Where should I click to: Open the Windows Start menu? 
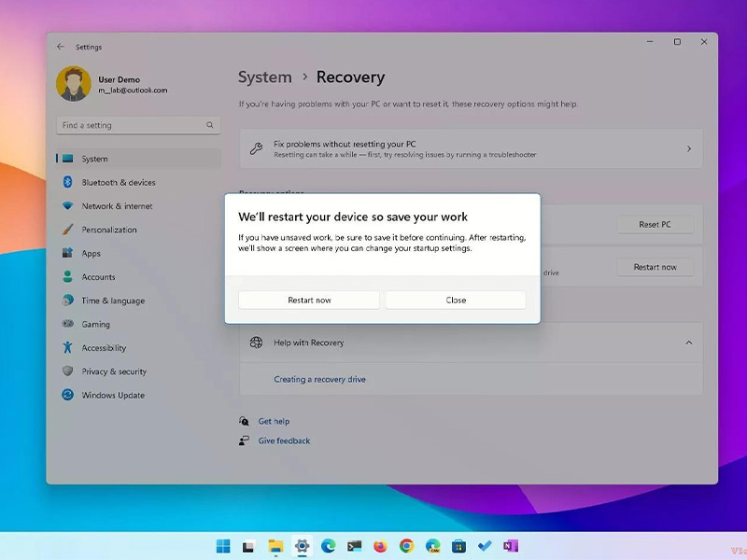coord(223,546)
